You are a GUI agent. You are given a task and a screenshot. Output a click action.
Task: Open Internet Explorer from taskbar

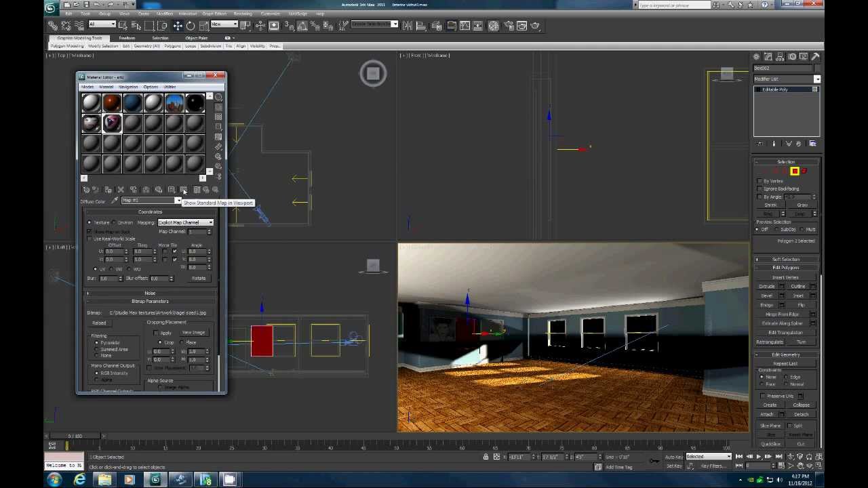(79, 480)
